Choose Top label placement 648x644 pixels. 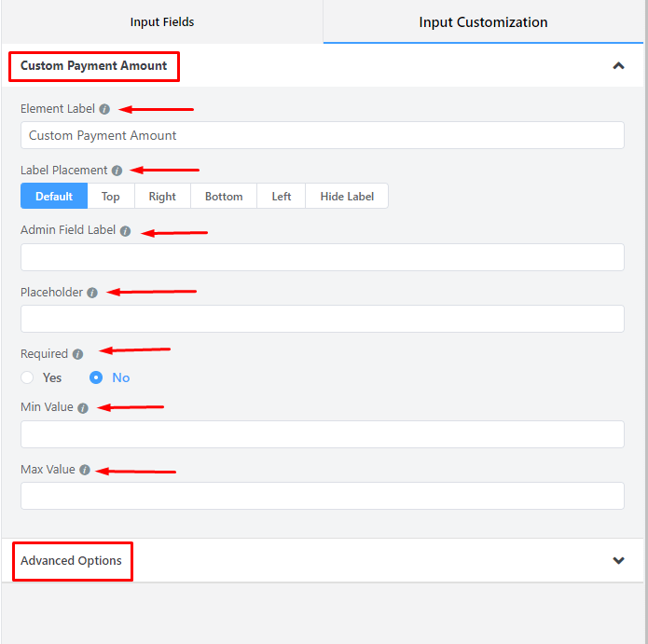pos(111,197)
